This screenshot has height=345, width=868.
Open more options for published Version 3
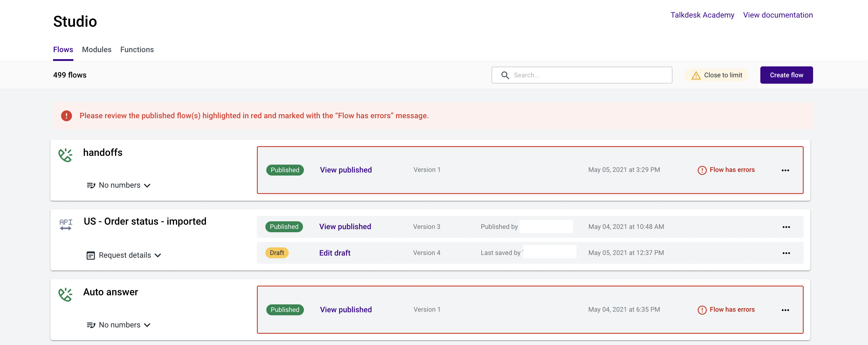pos(786,227)
